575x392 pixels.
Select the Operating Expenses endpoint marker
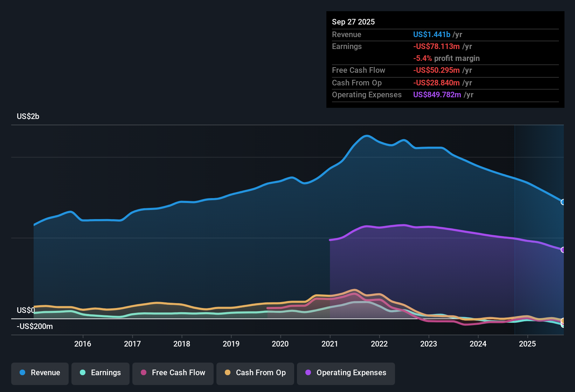[x=563, y=250]
